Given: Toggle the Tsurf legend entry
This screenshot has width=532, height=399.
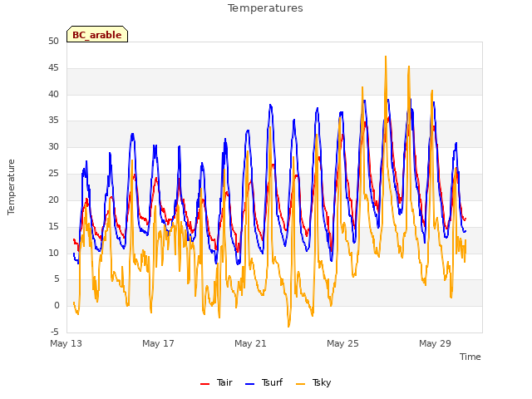Looking at the screenshot, I should [x=264, y=382].
